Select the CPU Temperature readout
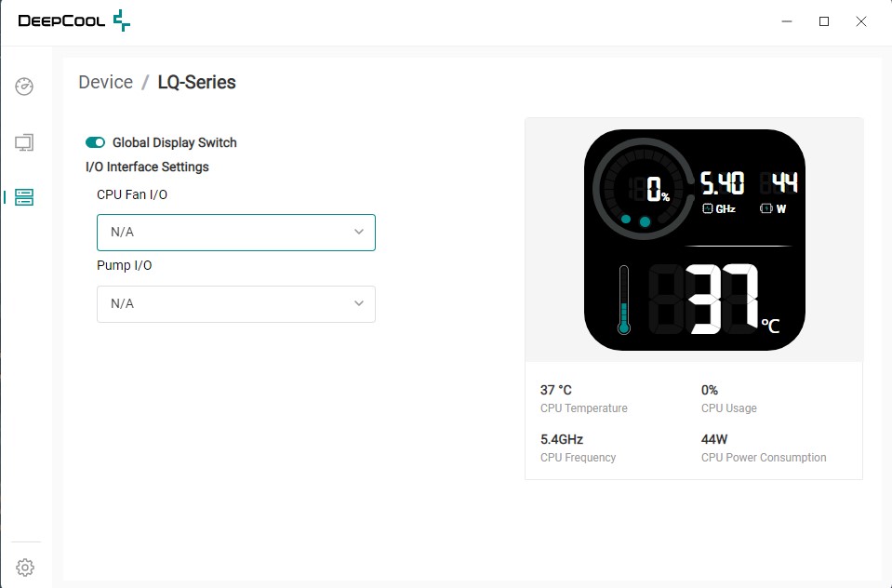This screenshot has width=892, height=588. point(583,398)
